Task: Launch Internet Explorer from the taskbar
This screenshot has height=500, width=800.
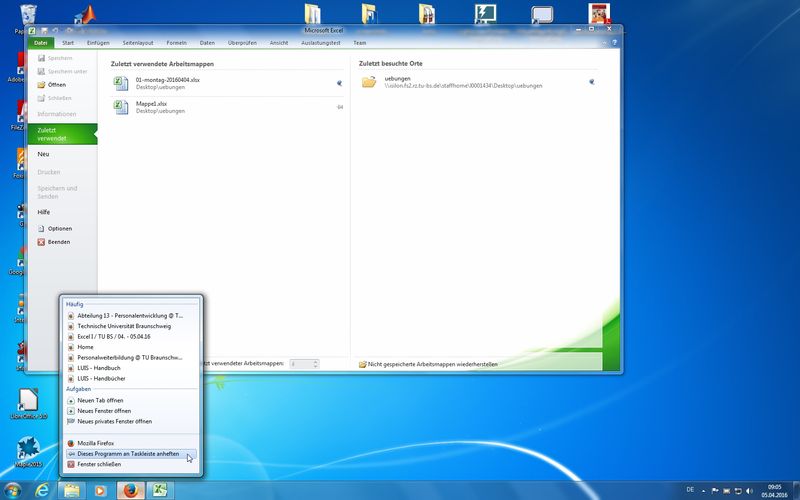Action: click(42, 491)
